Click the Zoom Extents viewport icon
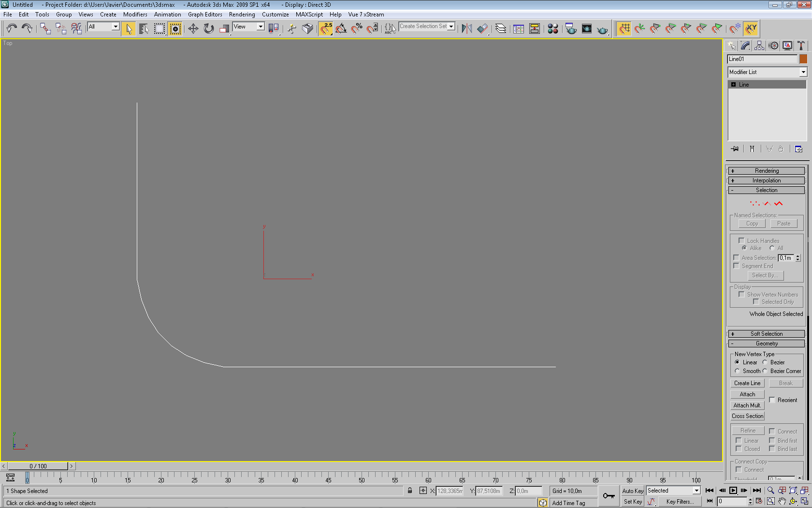 pyautogui.click(x=793, y=491)
